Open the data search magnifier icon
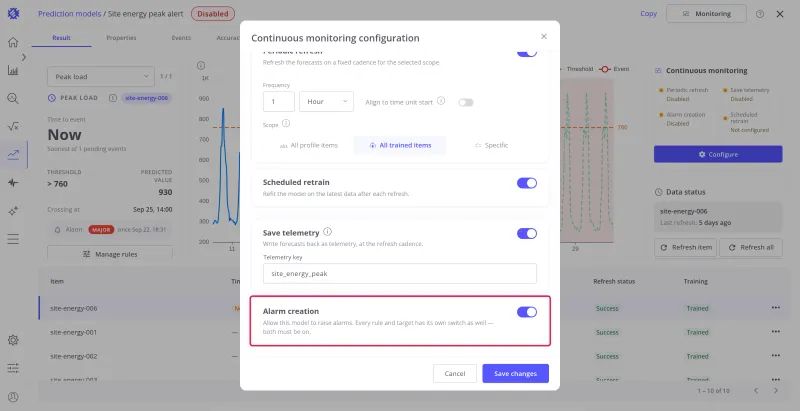The width and height of the screenshot is (800, 411). click(x=13, y=98)
